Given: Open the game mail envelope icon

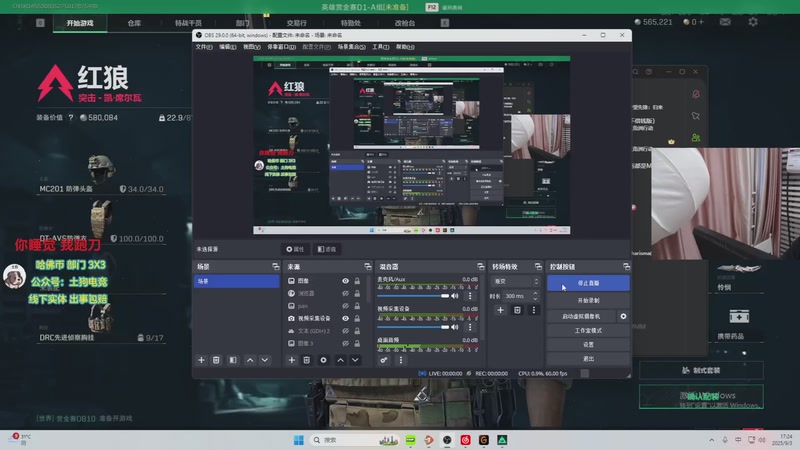Looking at the screenshot, I should coord(725,22).
